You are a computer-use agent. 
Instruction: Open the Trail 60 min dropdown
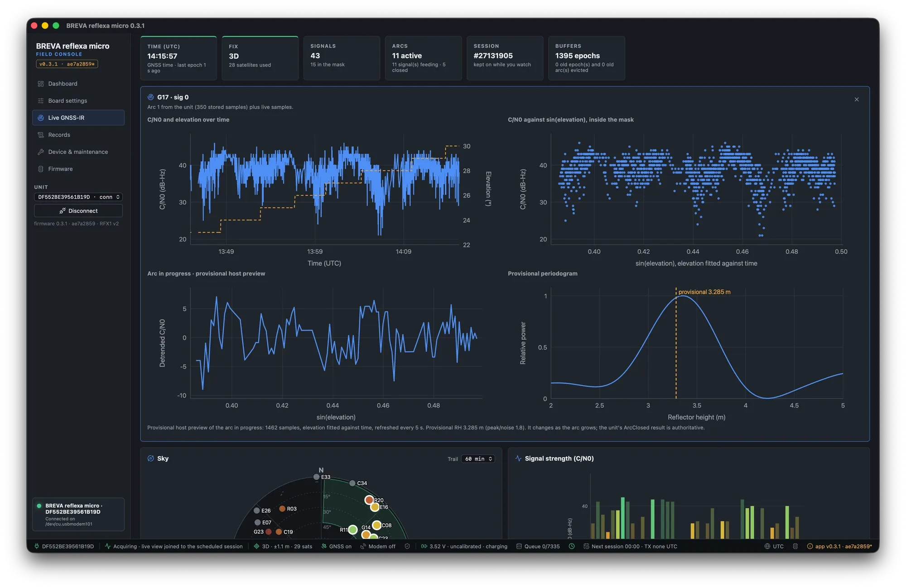click(478, 459)
